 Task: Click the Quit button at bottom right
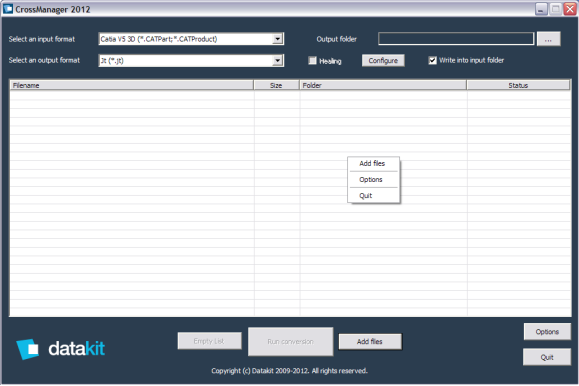pos(547,357)
